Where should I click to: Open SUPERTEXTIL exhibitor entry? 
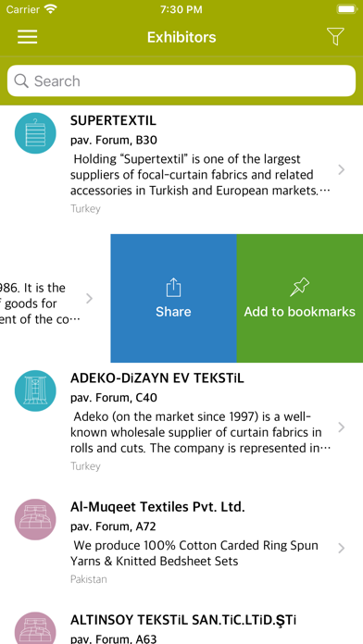181,165
